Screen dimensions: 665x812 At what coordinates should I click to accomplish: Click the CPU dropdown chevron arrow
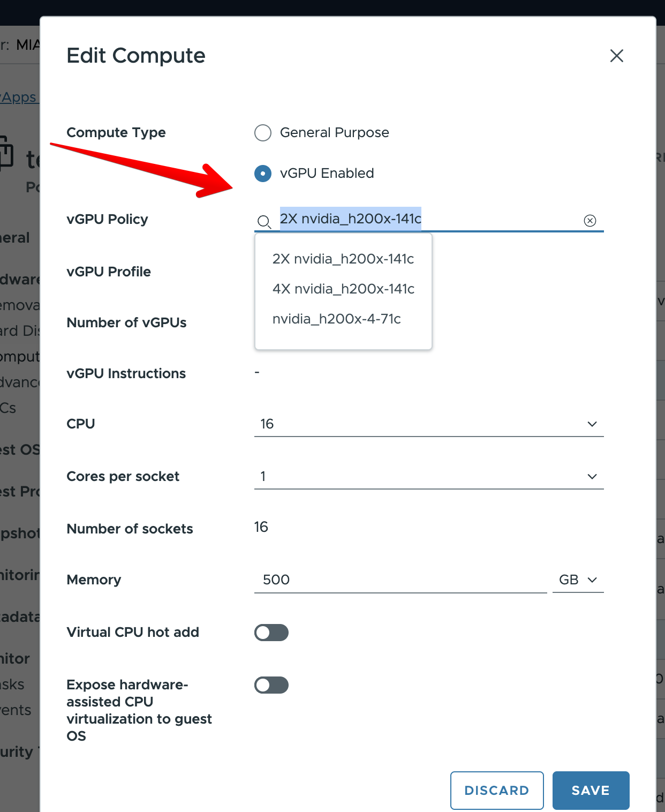[x=592, y=424]
